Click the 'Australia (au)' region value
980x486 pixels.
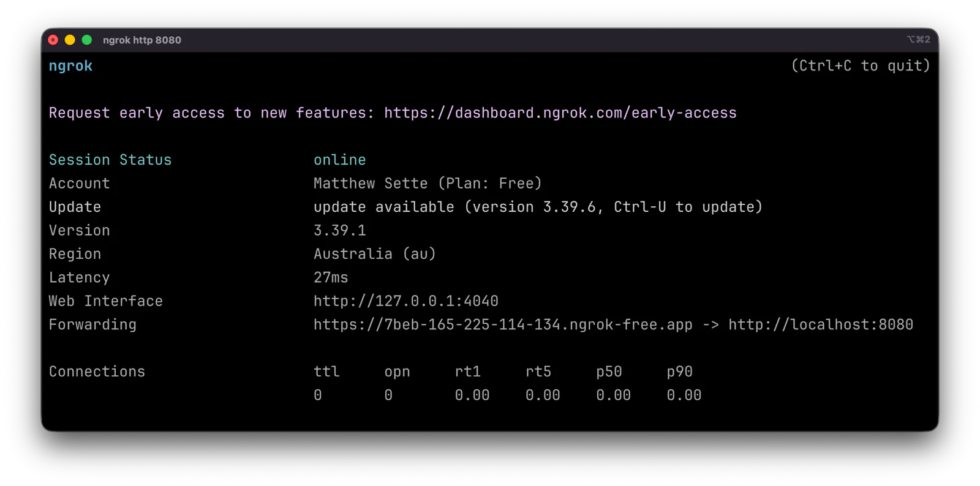(375, 254)
